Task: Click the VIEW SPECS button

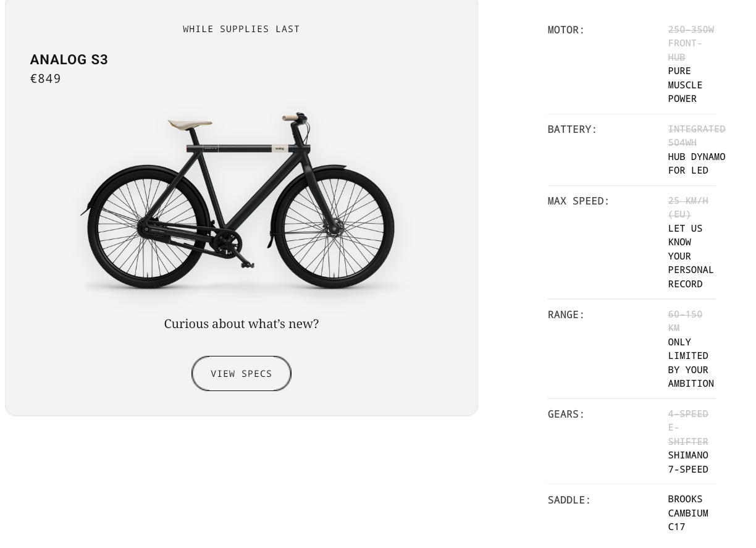Action: pos(241,373)
